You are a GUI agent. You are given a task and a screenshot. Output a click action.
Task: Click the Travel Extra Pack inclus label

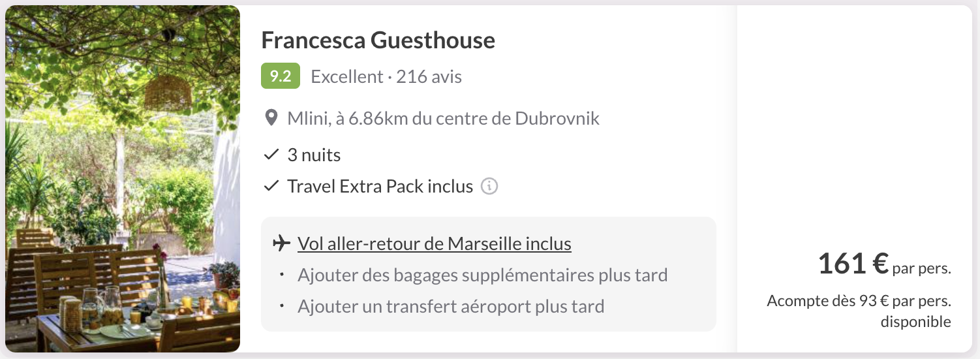(x=380, y=187)
